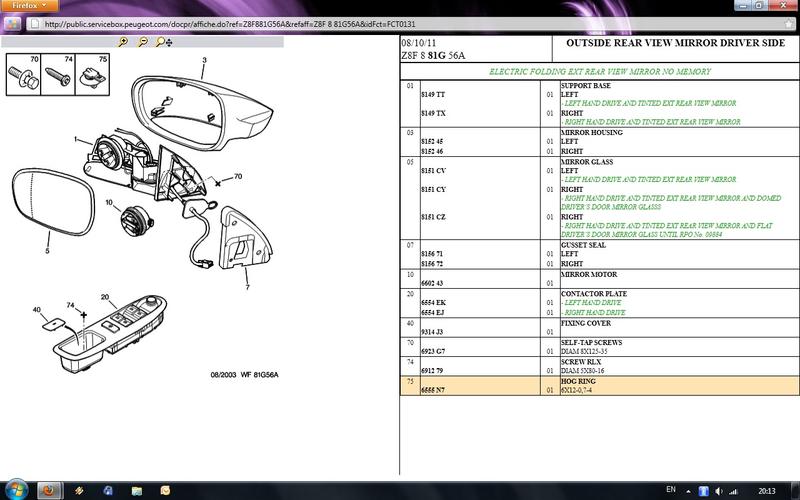Select part thumbnail 74 screw image
This screenshot has height=500, width=800.
click(58, 75)
